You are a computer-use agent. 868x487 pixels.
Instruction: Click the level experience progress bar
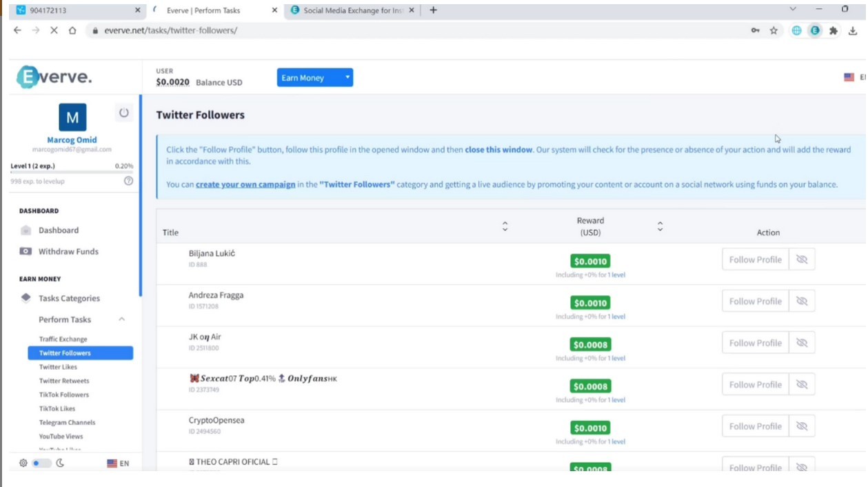72,172
